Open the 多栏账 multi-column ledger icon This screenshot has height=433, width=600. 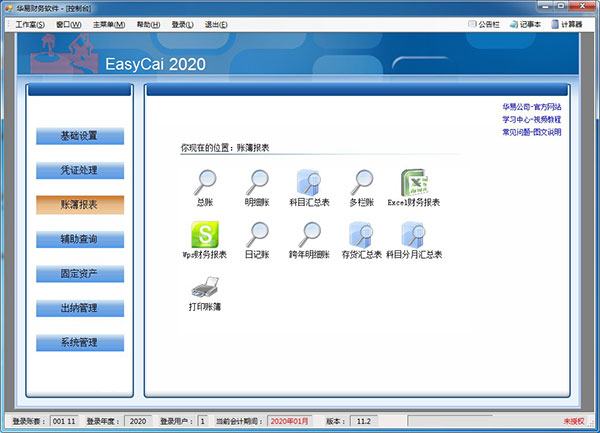coord(361,183)
